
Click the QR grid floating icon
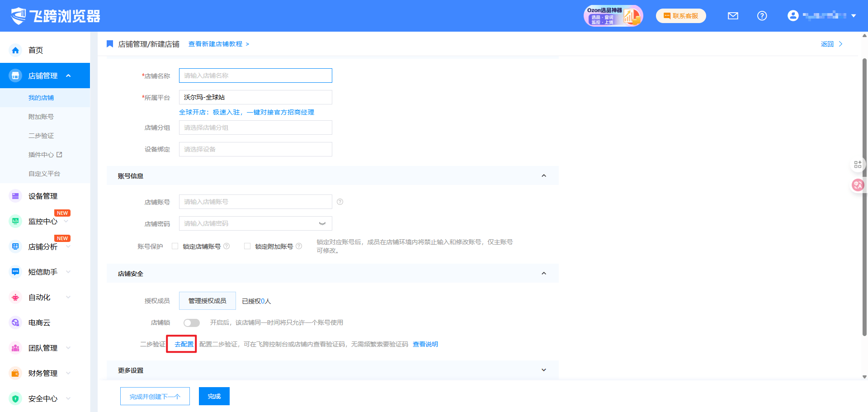tap(858, 165)
